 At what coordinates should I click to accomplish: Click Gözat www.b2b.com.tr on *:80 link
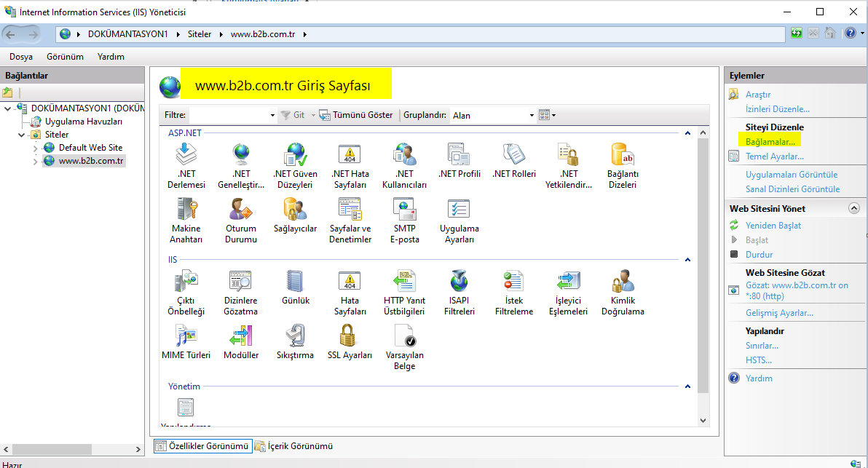797,290
